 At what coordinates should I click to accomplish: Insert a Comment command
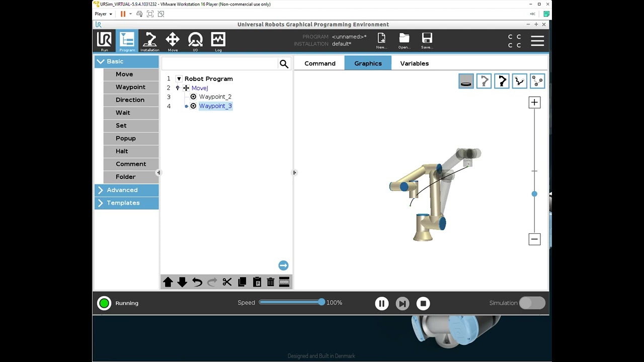click(x=131, y=164)
